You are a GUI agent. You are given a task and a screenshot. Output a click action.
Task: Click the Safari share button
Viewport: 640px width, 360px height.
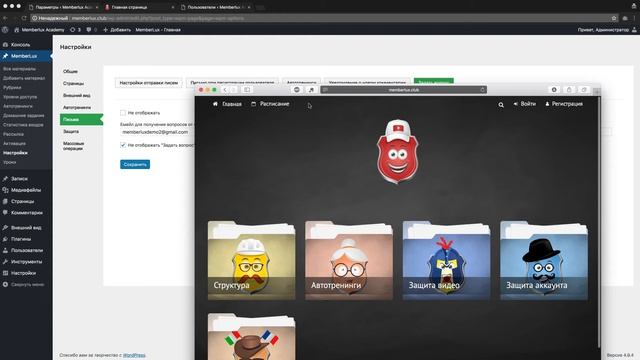(569, 90)
